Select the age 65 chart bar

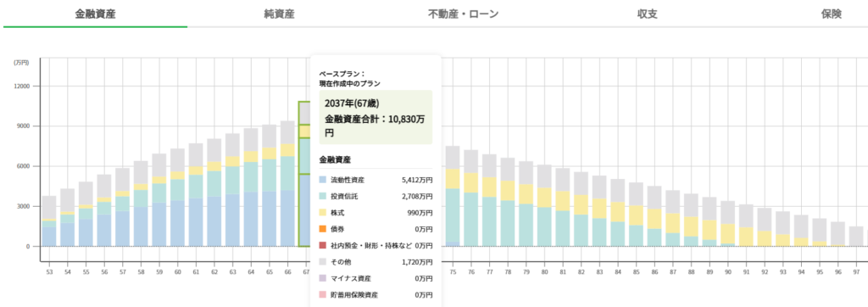269,185
